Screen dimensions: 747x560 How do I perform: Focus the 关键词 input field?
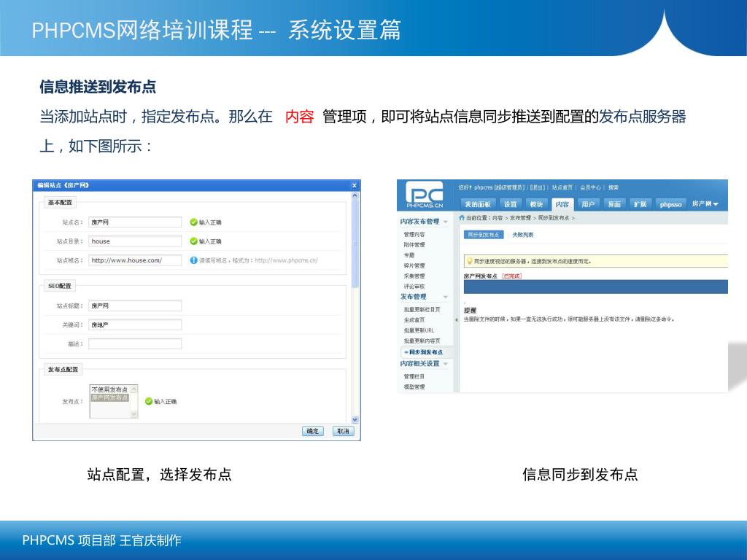click(135, 324)
